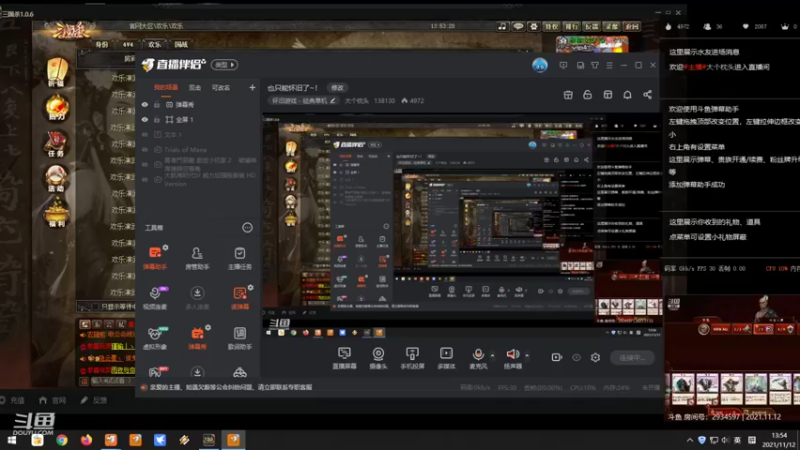Open the game settings gear in top bar
The image size is (800, 450).
(534, 26)
